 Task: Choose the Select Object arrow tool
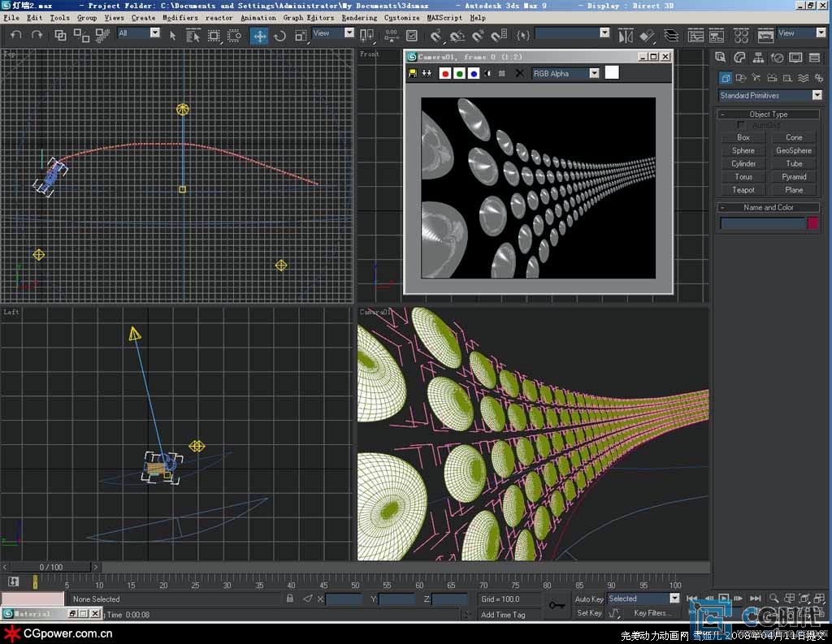(x=172, y=36)
